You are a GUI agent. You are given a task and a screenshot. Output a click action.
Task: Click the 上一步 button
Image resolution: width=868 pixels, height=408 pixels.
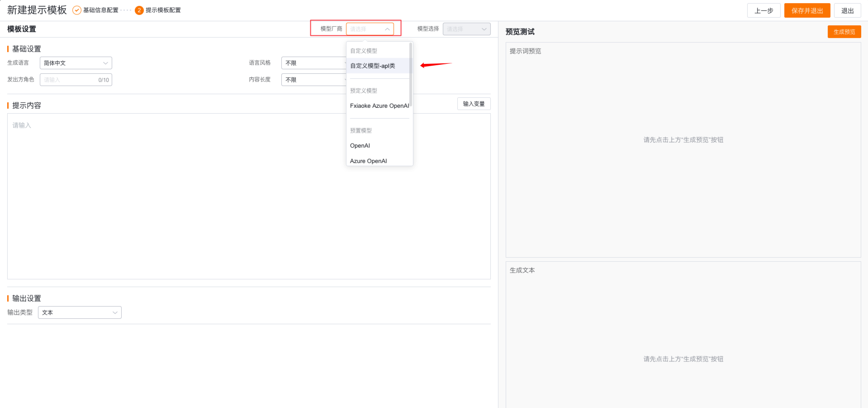point(764,11)
